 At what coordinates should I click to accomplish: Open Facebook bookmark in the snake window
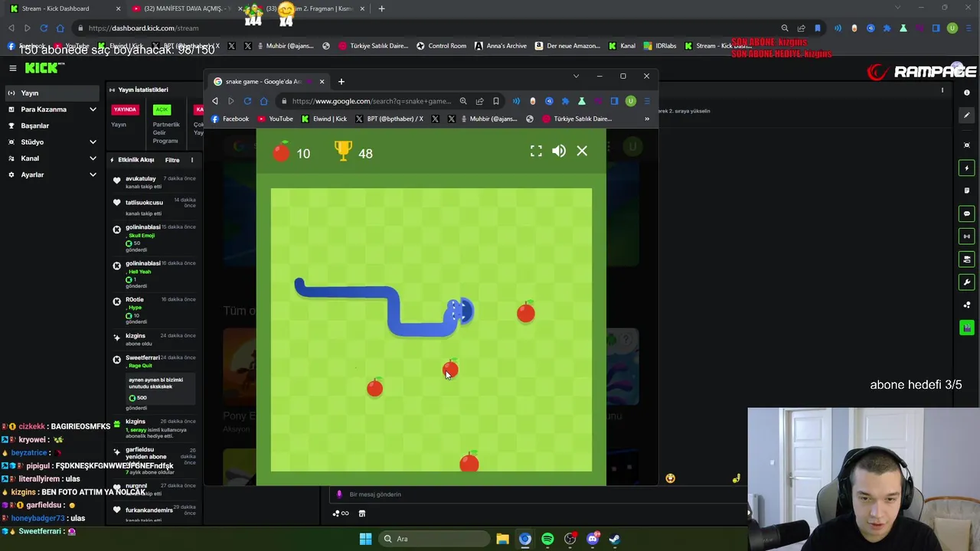click(230, 119)
